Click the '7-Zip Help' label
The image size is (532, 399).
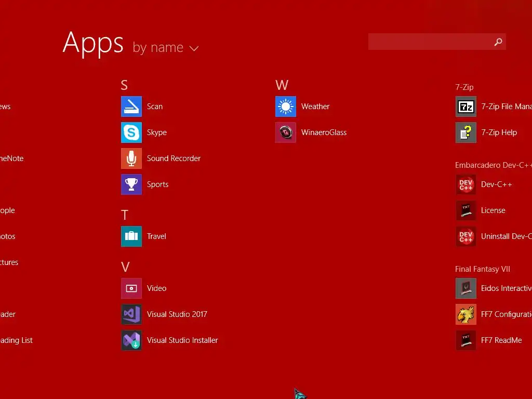499,132
